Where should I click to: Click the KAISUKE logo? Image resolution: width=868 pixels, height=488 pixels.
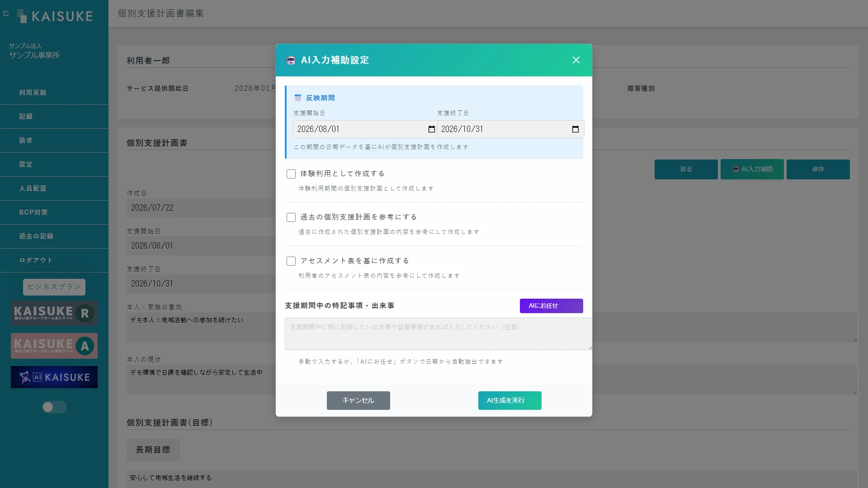point(54,16)
